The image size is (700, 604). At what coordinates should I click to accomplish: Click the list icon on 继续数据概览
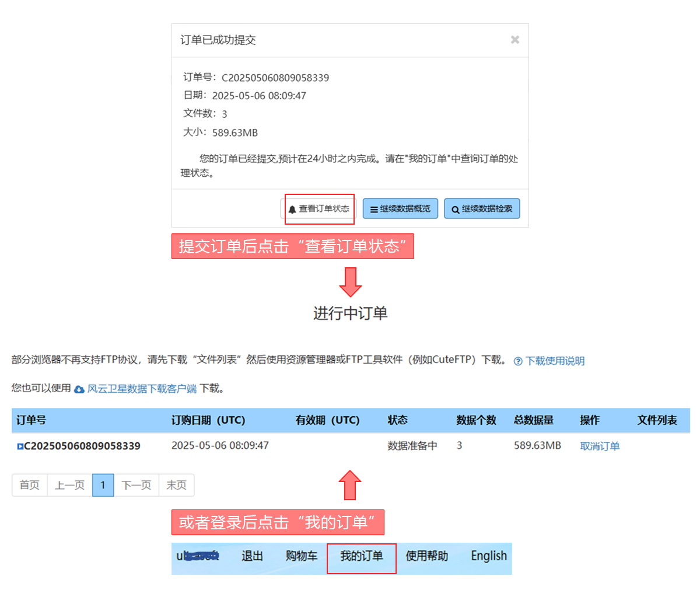click(x=374, y=210)
